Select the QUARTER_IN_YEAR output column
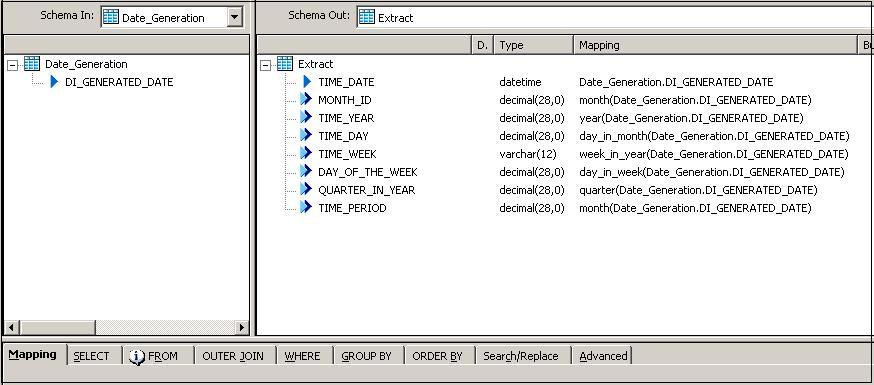874x385 pixels. (367, 190)
